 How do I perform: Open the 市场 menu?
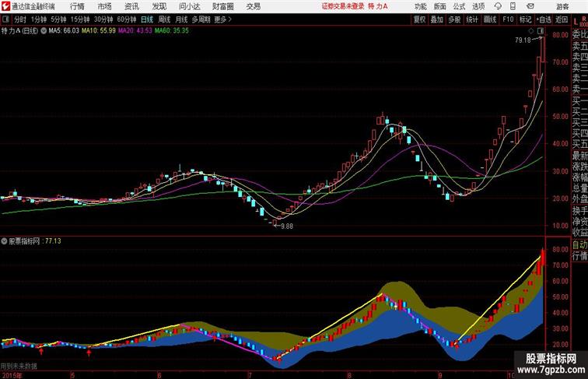click(104, 6)
